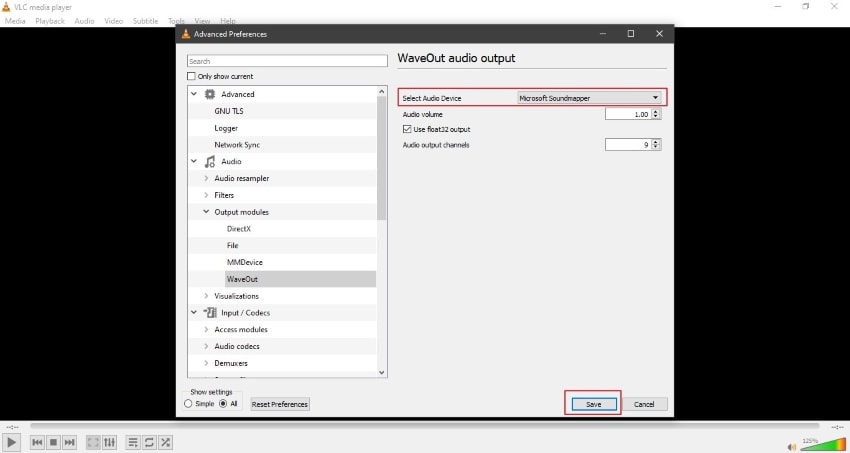Expand the Access modules node

click(x=206, y=329)
